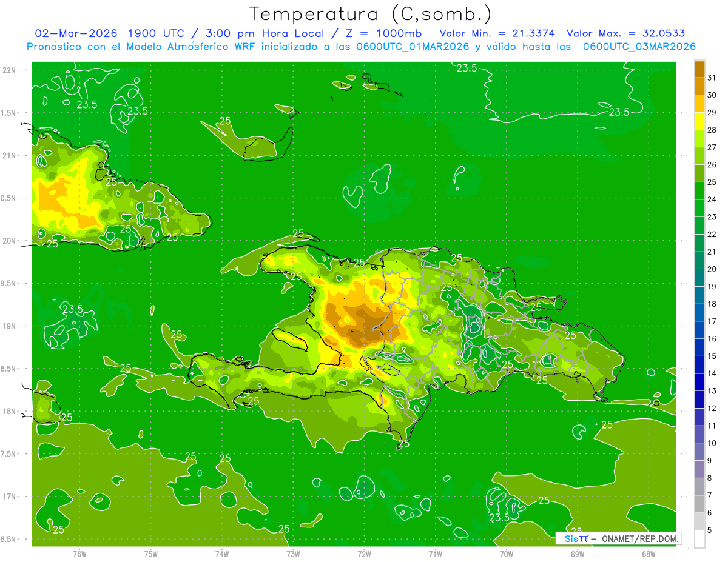Click the "22N" latitude axis label

pos(10,70)
